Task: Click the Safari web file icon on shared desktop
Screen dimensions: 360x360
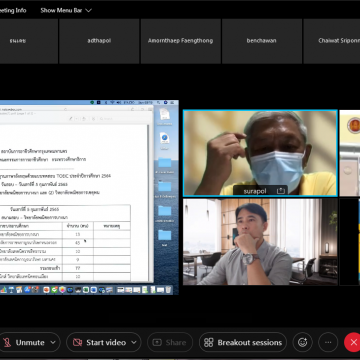Action: pyautogui.click(x=165, y=138)
